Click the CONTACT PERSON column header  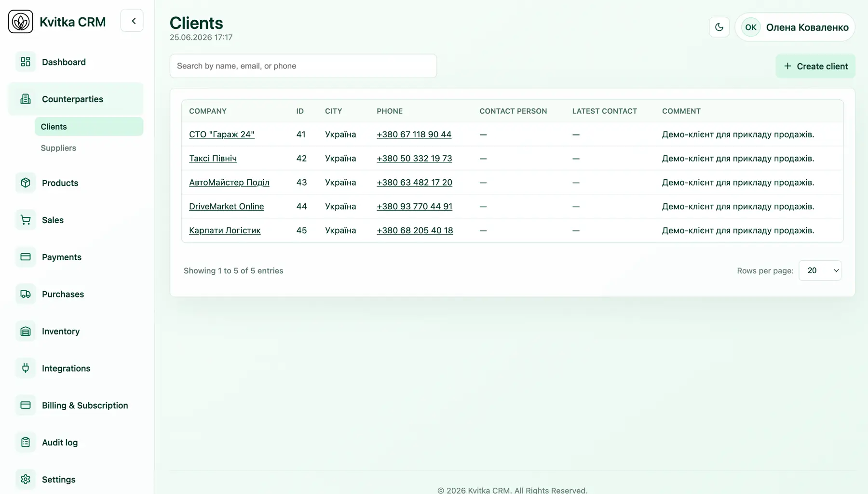click(x=513, y=111)
